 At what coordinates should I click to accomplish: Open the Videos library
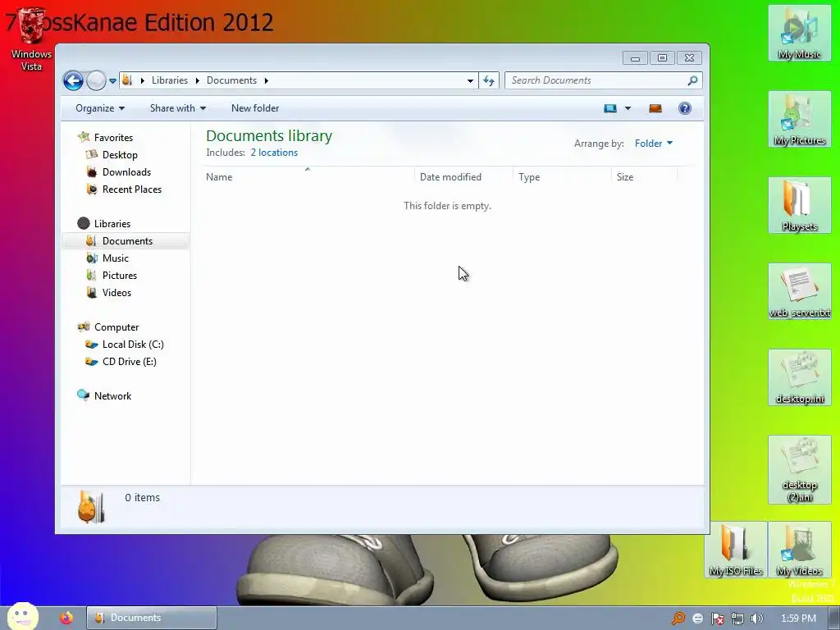point(116,293)
